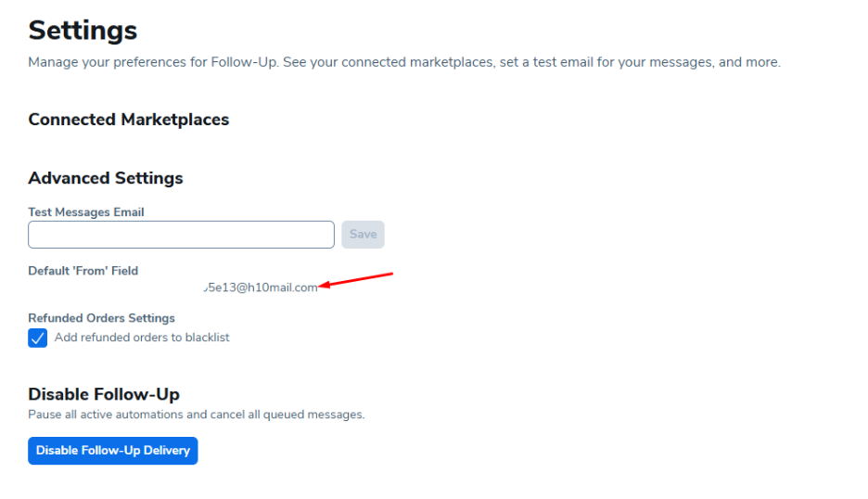
Task: Click the h10mail.com default from address
Action: [262, 288]
